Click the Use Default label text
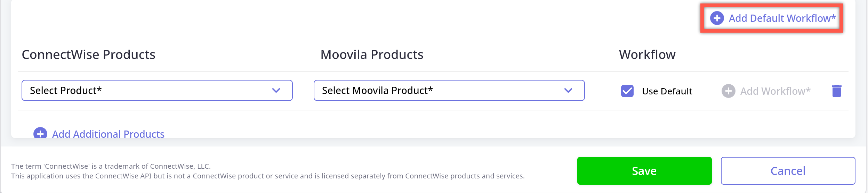 (667, 91)
